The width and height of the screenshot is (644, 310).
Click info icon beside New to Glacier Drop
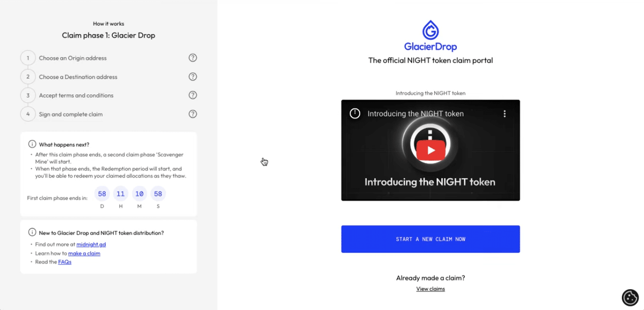tap(32, 232)
